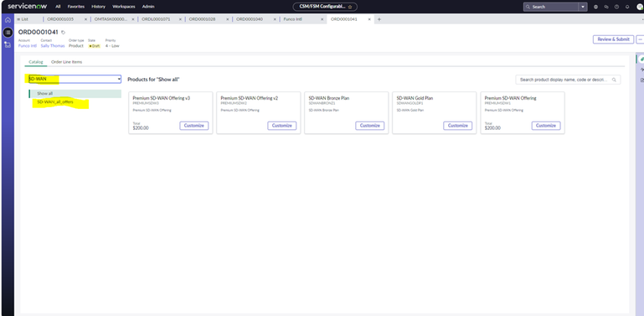Switch to the ORD0001040 tab
Screen dimensions: 644x316
pos(250,19)
